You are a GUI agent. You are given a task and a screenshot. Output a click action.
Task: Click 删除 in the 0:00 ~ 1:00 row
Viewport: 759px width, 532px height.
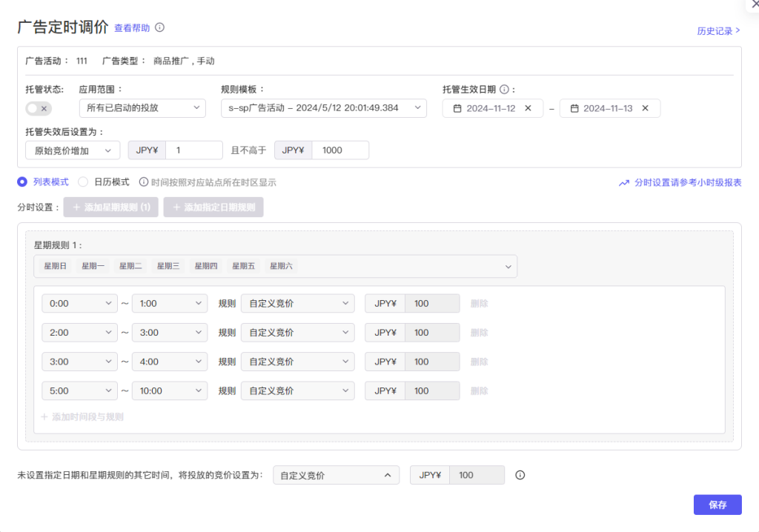480,304
